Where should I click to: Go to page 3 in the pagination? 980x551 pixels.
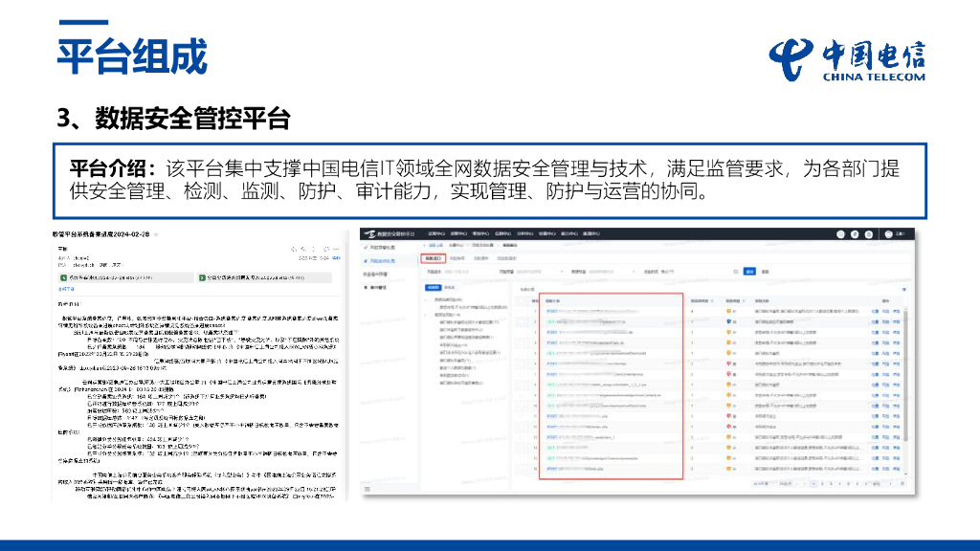tap(831, 483)
